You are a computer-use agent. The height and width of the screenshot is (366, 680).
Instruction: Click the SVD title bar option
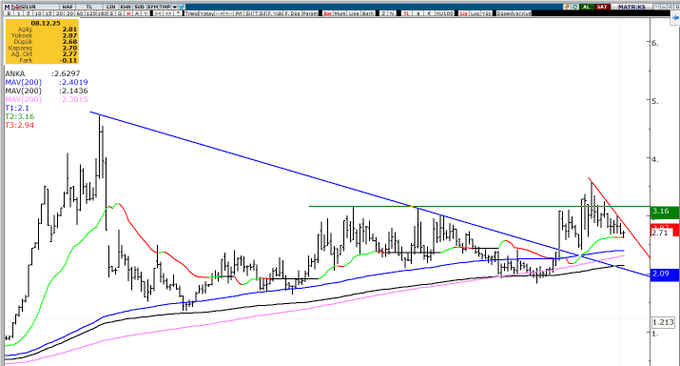(139, 7)
